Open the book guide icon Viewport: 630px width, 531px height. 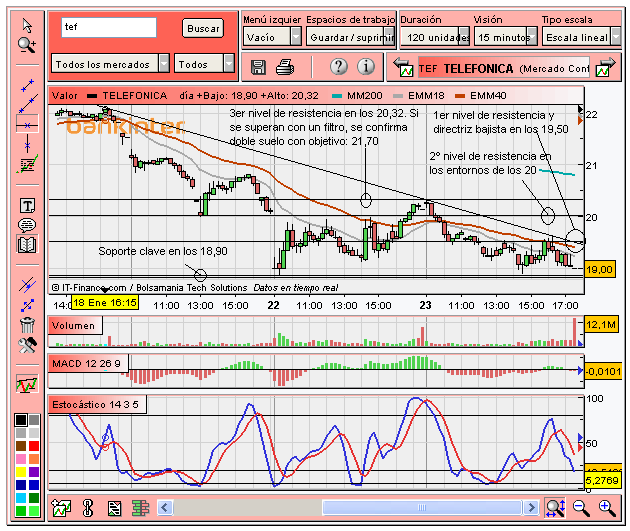click(x=27, y=244)
